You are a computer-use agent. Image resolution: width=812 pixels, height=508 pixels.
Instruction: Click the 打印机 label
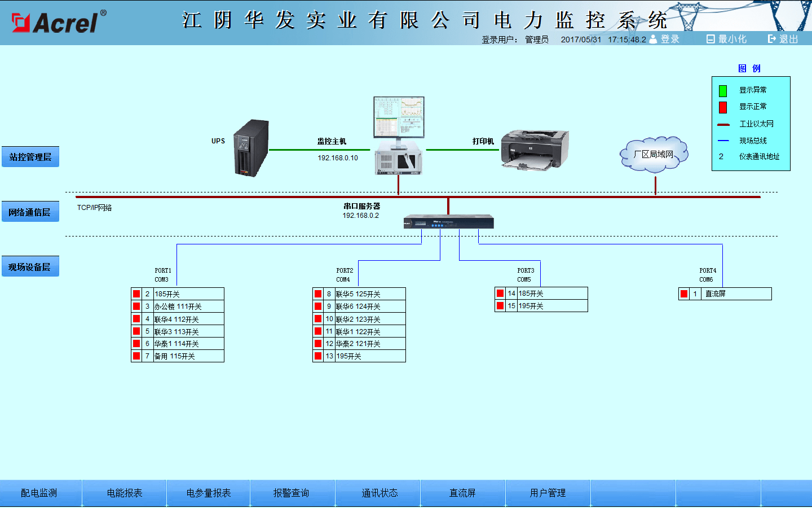483,141
